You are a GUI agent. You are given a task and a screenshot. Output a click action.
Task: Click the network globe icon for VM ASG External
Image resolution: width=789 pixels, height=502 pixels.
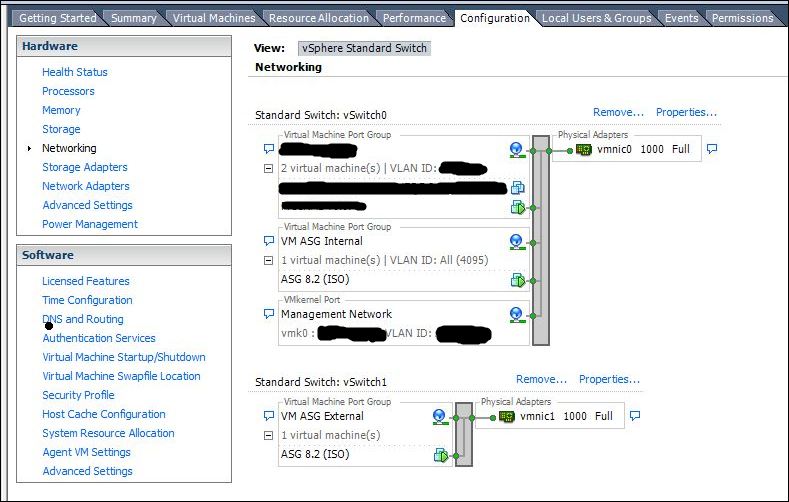click(439, 416)
